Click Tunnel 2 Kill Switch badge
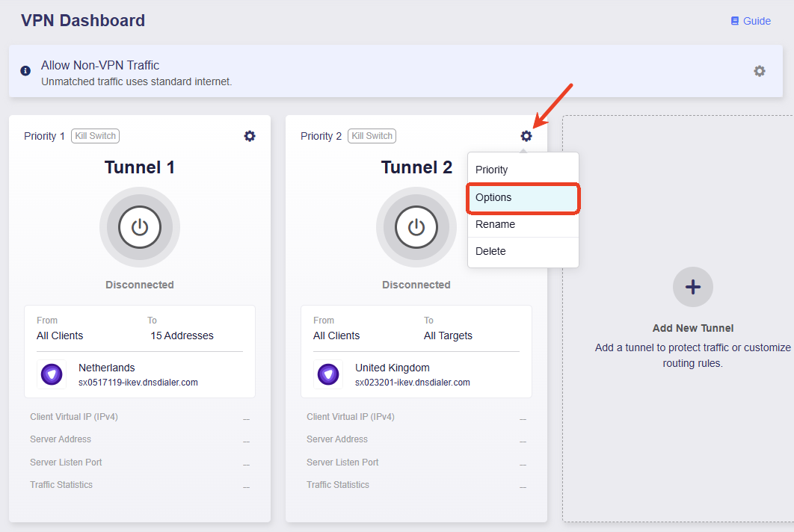 pyautogui.click(x=372, y=136)
